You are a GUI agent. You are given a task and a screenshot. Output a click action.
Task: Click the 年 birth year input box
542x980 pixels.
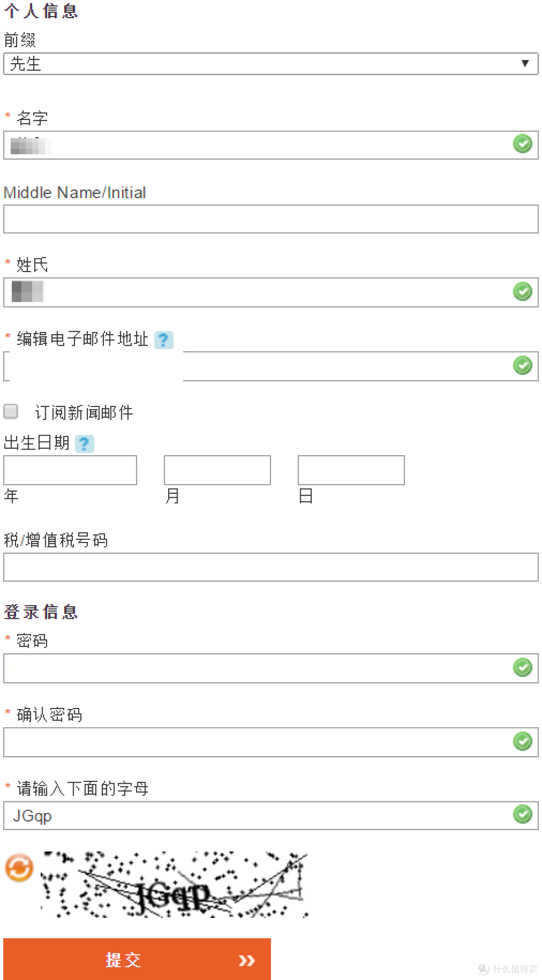click(70, 470)
